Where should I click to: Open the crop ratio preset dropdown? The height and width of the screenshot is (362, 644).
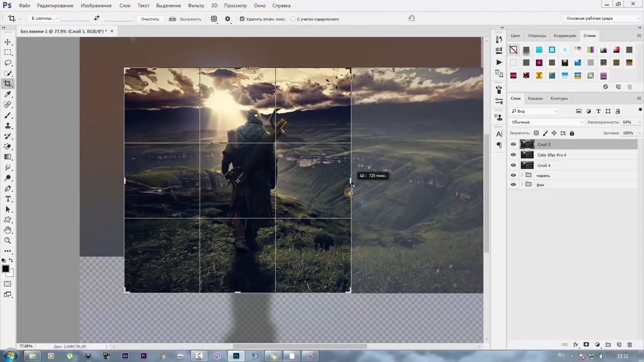(x=44, y=19)
